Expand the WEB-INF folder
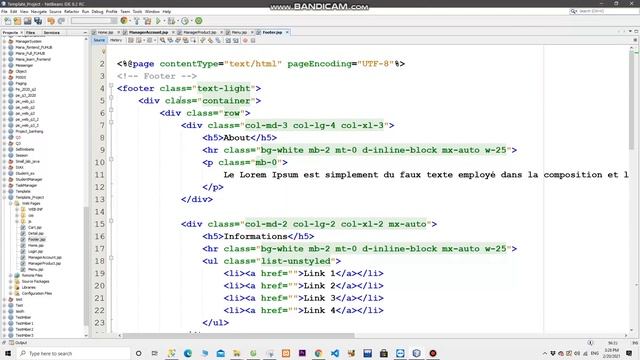 click(17, 209)
